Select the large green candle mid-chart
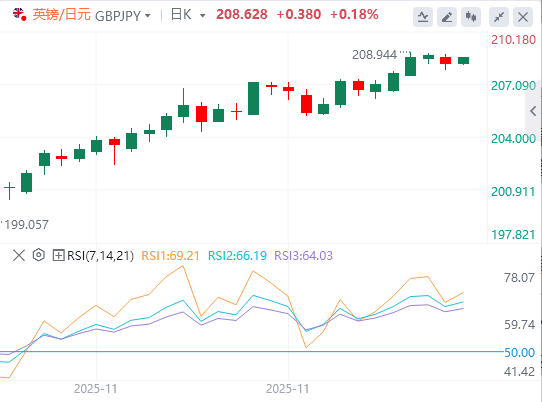This screenshot has height=402, width=542. tap(253, 99)
